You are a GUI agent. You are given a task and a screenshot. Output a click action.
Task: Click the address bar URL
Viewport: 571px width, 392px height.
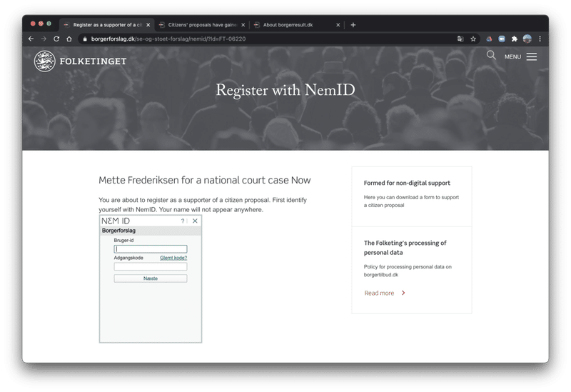click(168, 39)
